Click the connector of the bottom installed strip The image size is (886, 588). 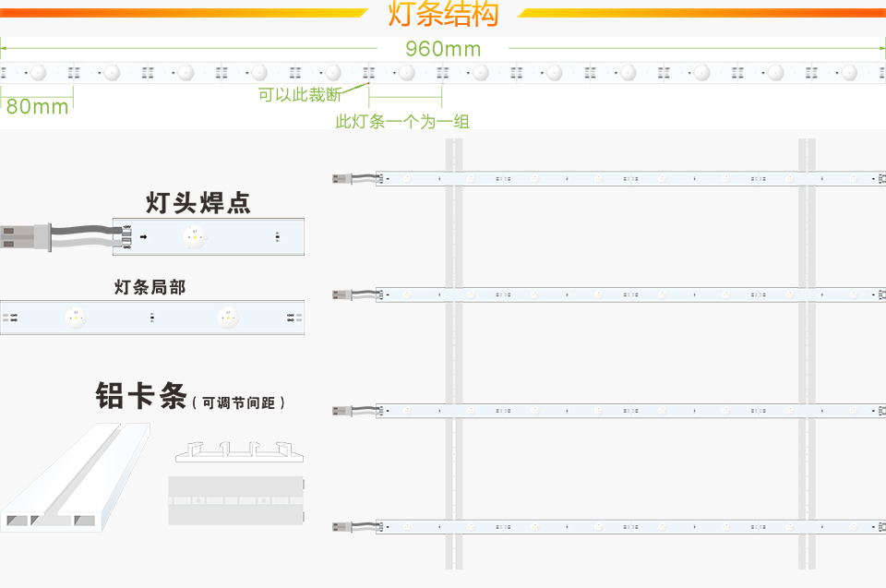click(340, 526)
